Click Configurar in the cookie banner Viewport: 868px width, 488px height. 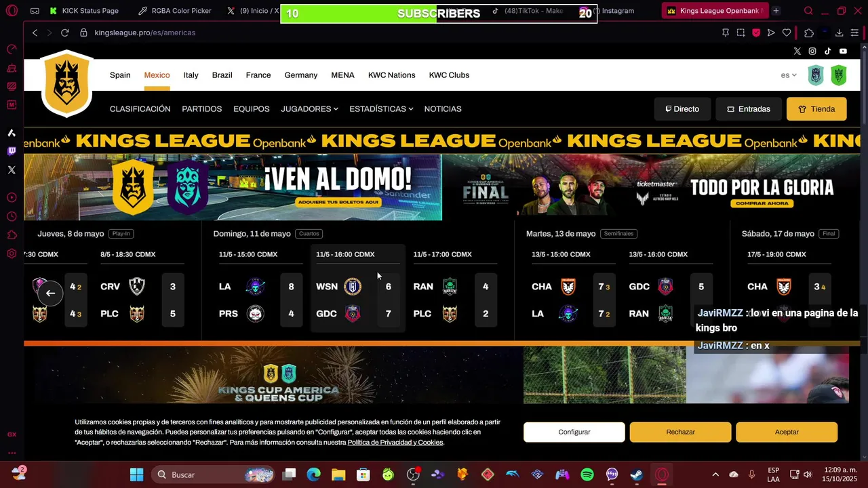pos(574,432)
